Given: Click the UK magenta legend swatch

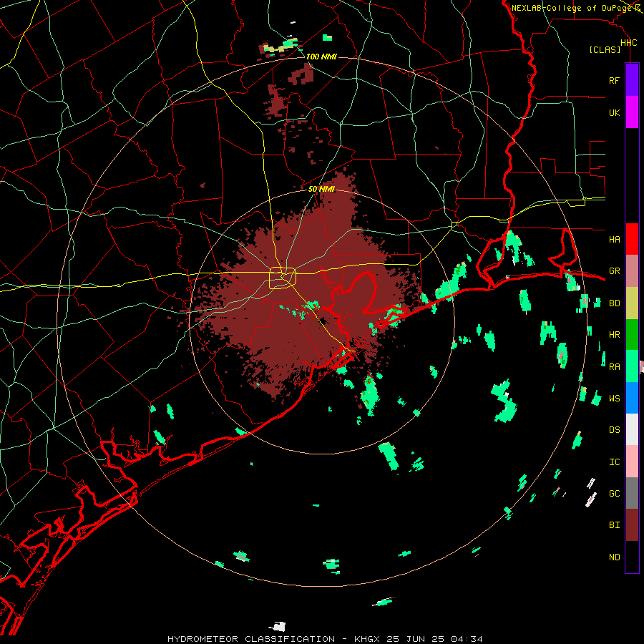Looking at the screenshot, I should point(632,112).
